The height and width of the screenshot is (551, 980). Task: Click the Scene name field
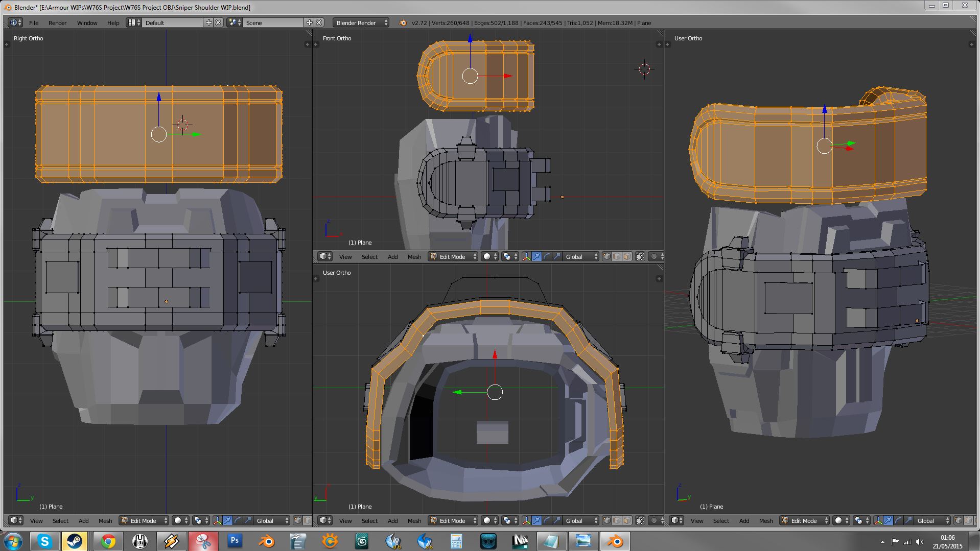pyautogui.click(x=273, y=22)
